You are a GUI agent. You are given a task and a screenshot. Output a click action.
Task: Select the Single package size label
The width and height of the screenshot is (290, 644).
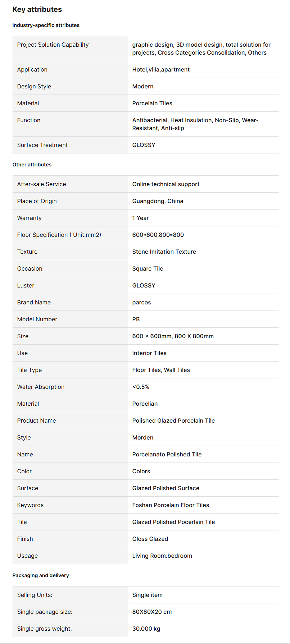(45, 612)
